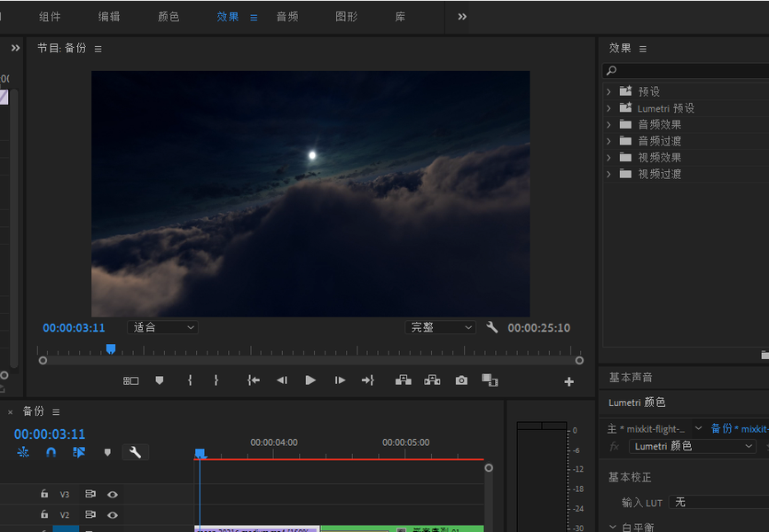
Task: Switch to the 图形 workspace
Action: click(x=346, y=17)
